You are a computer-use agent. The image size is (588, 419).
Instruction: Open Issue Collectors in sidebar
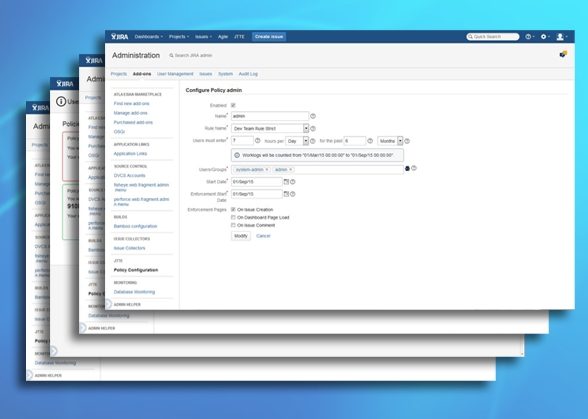129,248
